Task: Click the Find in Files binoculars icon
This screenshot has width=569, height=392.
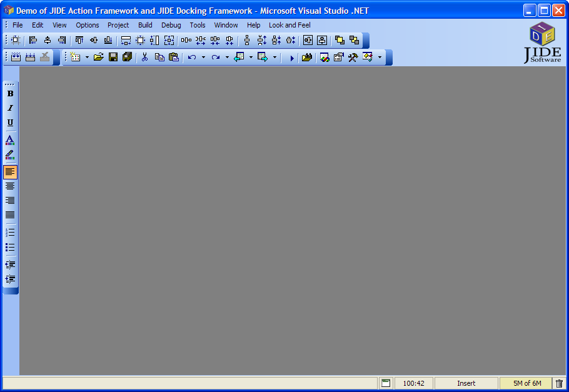Action: tap(307, 57)
